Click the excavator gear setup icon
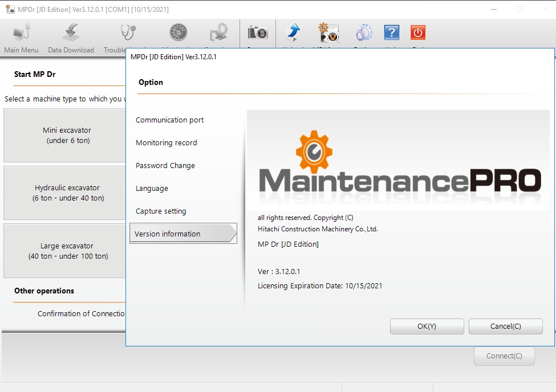 (218, 32)
